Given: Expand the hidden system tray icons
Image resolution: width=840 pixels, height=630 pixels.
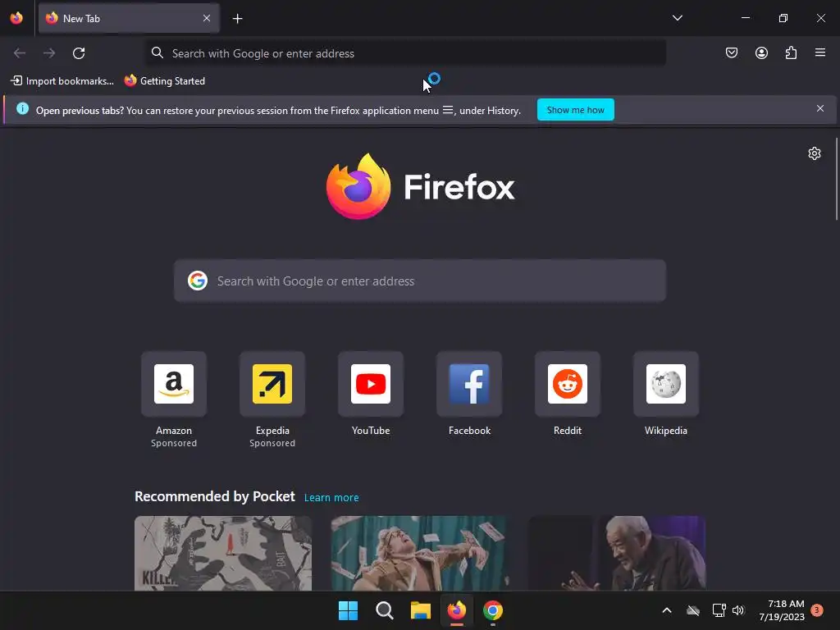Looking at the screenshot, I should [666, 610].
